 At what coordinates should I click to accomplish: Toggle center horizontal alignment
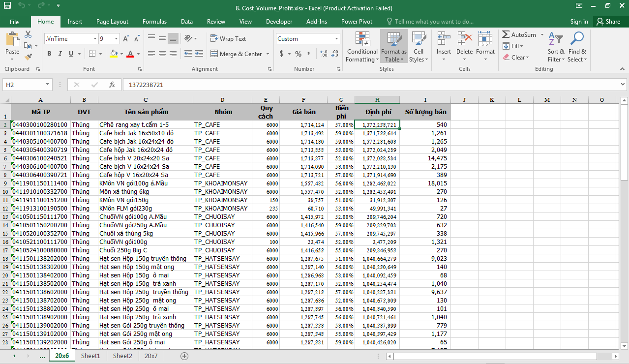tap(162, 54)
